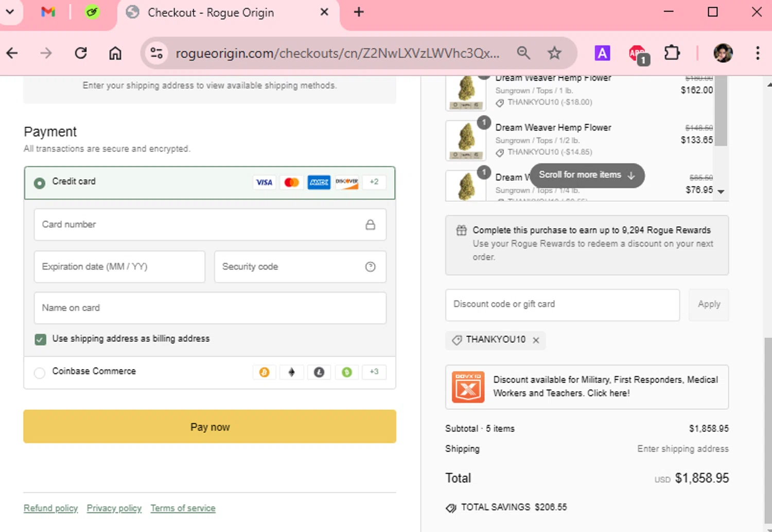Click the GovX ID discount banner
Viewport: 772px width, 532px height.
(587, 387)
